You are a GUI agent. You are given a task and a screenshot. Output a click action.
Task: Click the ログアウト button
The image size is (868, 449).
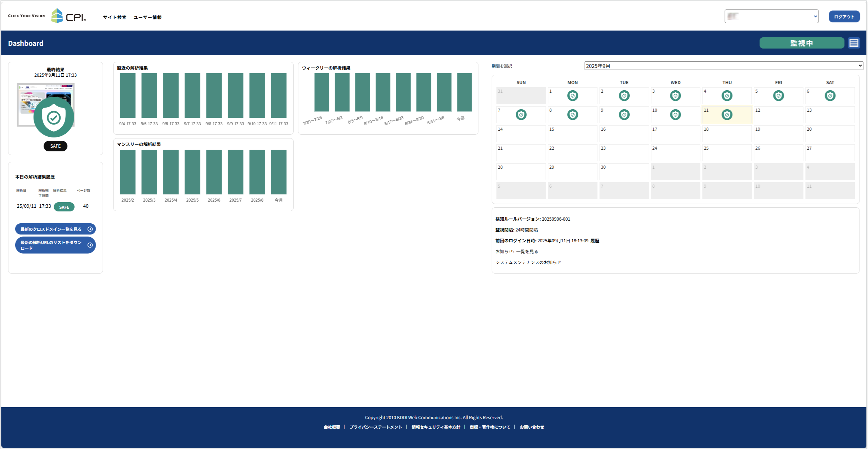point(844,17)
